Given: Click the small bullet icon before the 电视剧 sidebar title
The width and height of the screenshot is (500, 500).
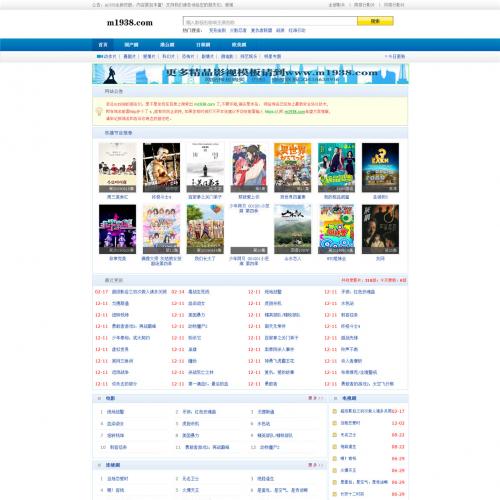Looking at the screenshot, I should click(335, 398).
